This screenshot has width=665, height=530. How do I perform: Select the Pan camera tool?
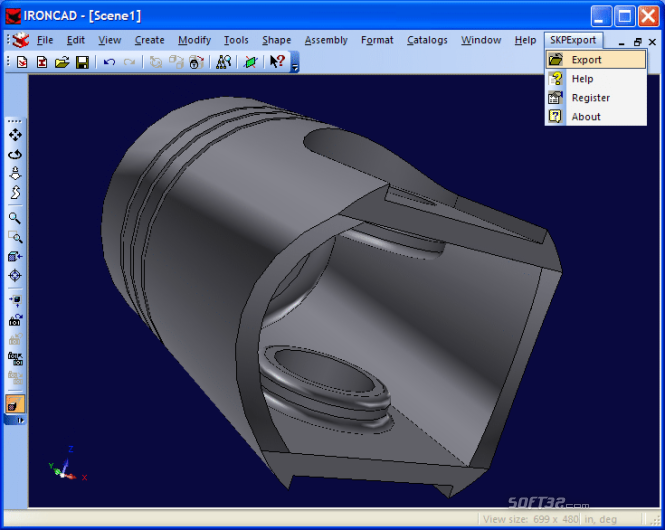coord(15,135)
